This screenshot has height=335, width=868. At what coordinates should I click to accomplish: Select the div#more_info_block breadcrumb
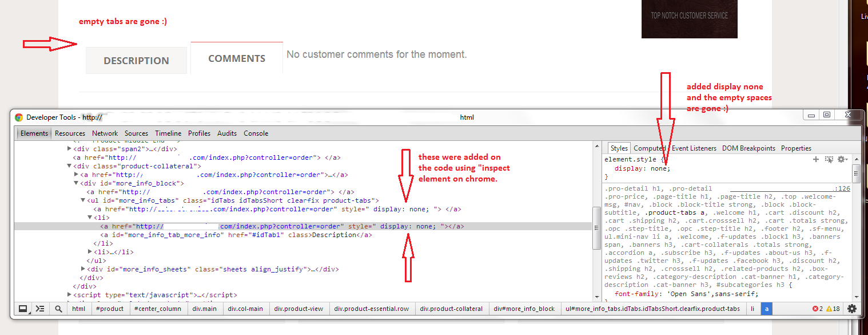point(524,309)
